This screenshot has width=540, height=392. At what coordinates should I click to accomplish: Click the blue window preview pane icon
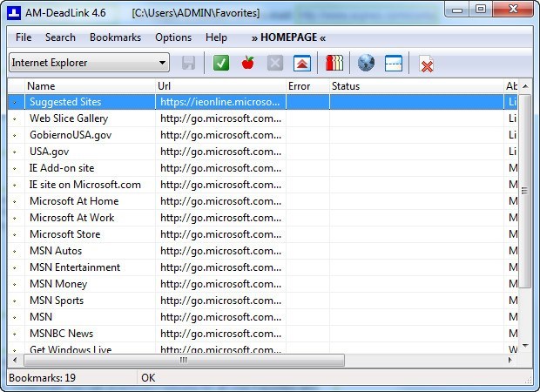pos(394,63)
